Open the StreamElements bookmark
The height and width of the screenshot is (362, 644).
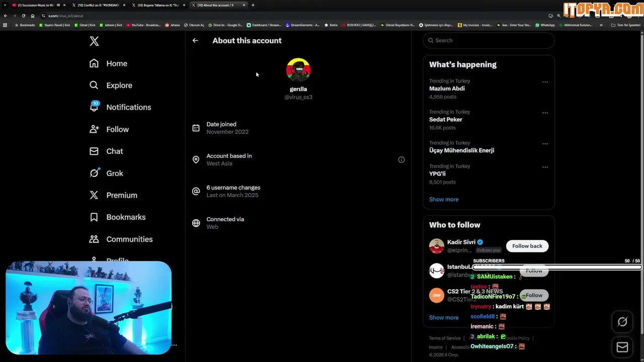(302, 25)
